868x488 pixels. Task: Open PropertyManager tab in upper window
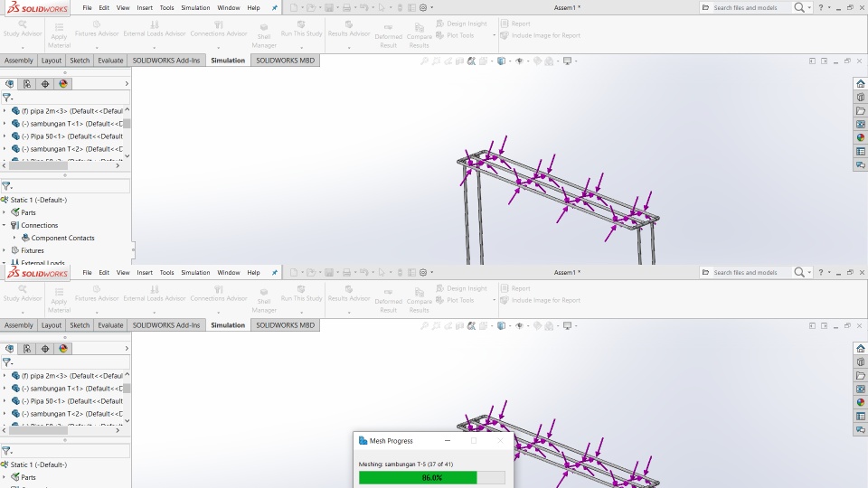(x=27, y=84)
